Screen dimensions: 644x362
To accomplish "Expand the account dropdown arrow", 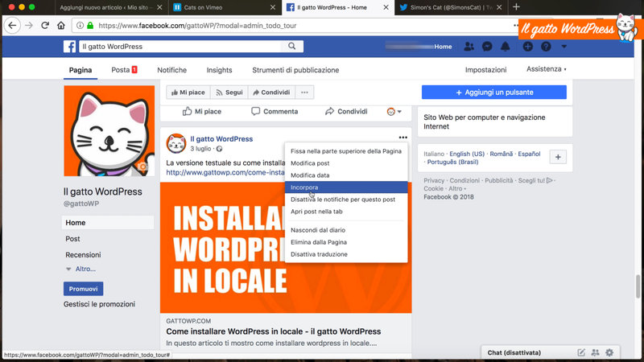I will [564, 47].
